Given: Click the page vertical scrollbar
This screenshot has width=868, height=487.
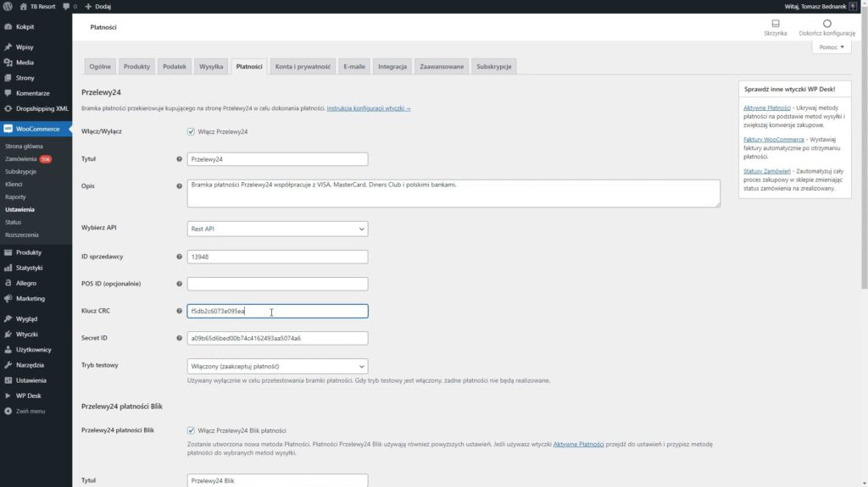Looking at the screenshot, I should coord(864,149).
